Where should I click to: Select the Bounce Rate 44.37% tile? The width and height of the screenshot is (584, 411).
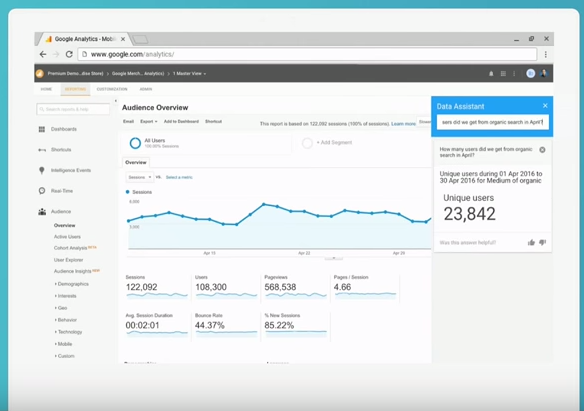[226, 325]
